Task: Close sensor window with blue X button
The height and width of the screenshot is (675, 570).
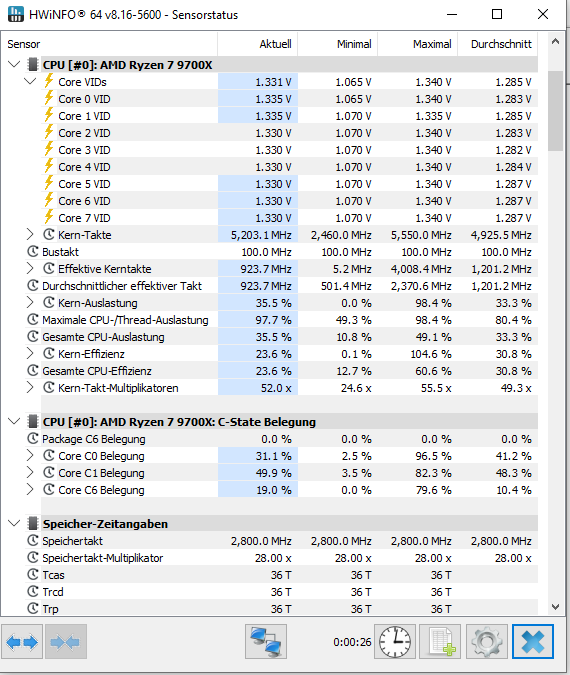Action: [x=533, y=642]
